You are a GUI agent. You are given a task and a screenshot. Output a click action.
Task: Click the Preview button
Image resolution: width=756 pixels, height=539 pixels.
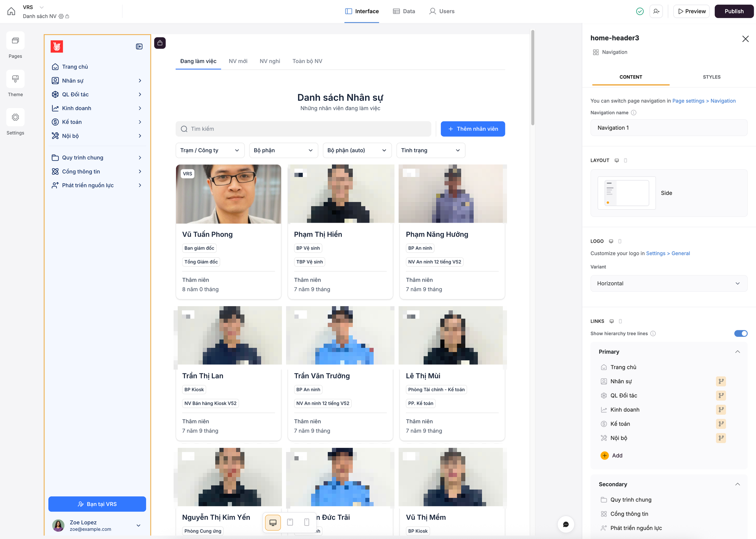(691, 11)
